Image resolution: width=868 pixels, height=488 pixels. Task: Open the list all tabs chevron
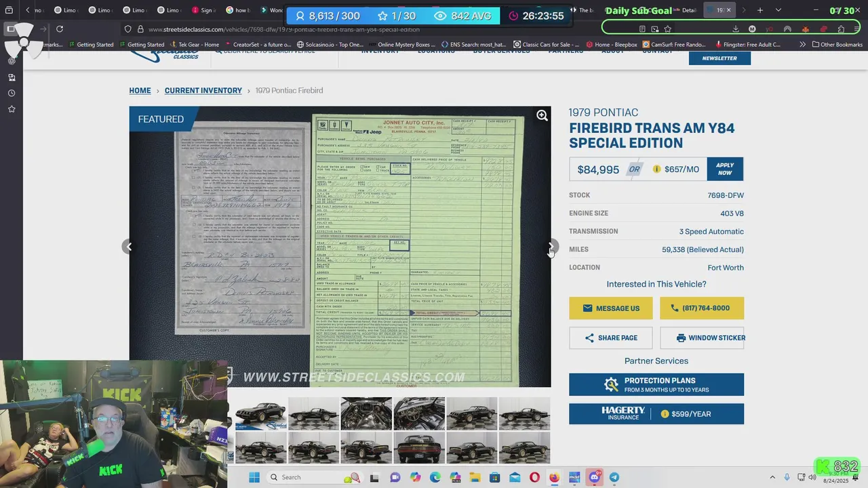778,10
